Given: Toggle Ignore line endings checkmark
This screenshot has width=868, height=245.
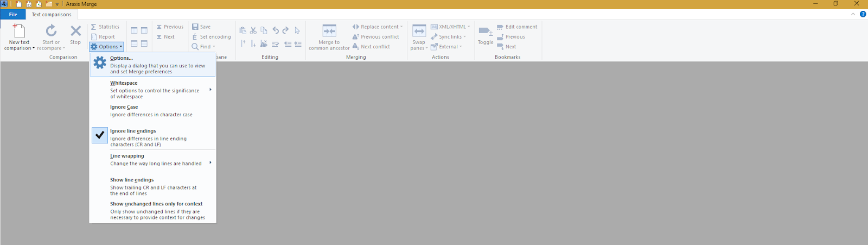Looking at the screenshot, I should click(x=100, y=135).
